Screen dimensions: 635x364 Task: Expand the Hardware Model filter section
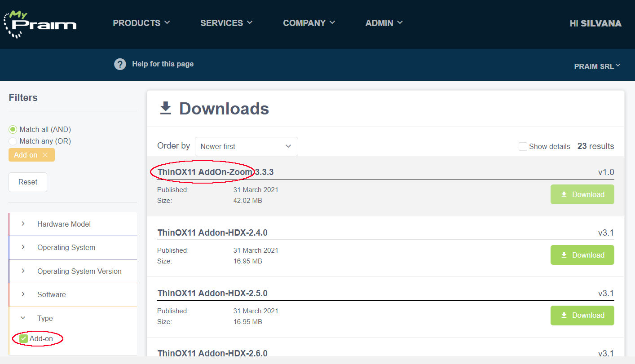[x=73, y=224]
